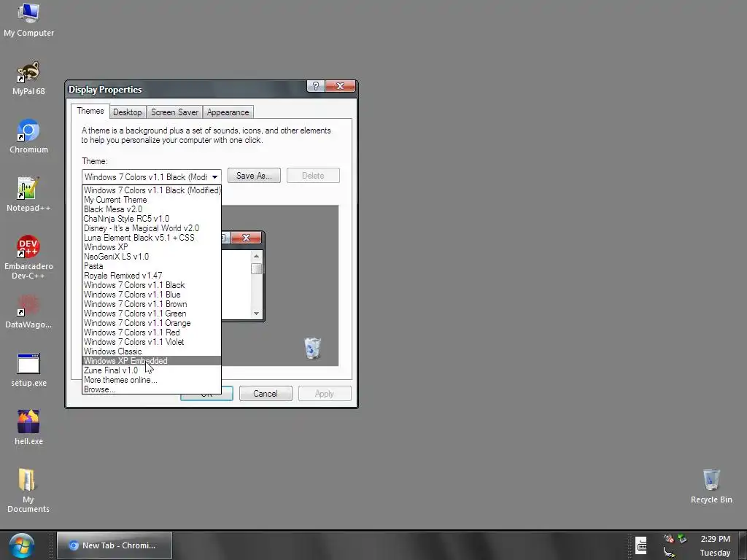This screenshot has height=560, width=747.
Task: Select Black Mesa v2.0 theme
Action: point(152,209)
